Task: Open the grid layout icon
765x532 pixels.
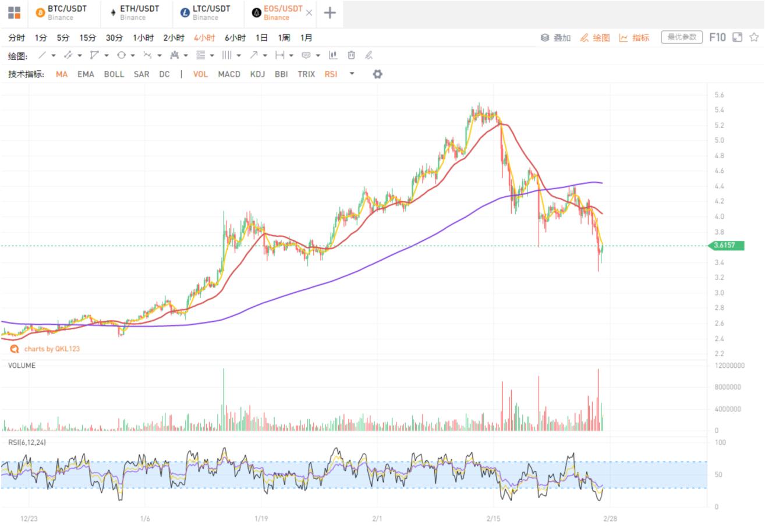Action: (x=14, y=13)
